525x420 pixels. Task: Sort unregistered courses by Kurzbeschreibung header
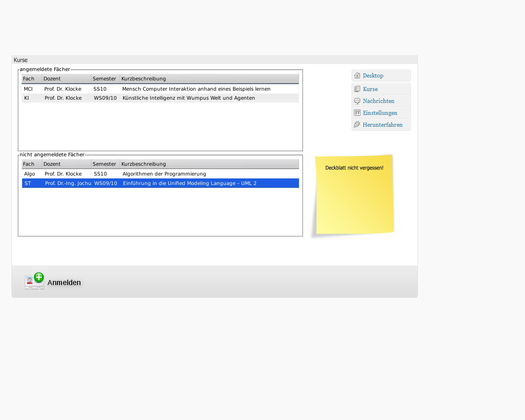209,164
